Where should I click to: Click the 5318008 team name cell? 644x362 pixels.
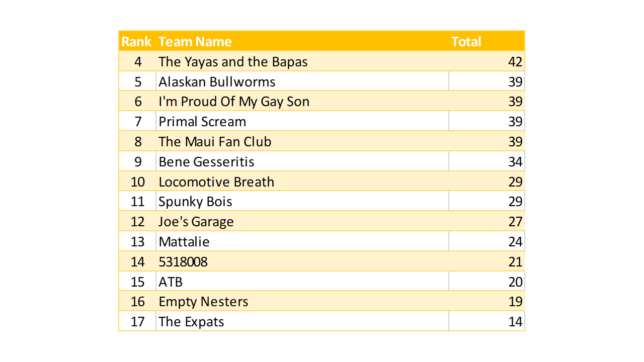183,262
